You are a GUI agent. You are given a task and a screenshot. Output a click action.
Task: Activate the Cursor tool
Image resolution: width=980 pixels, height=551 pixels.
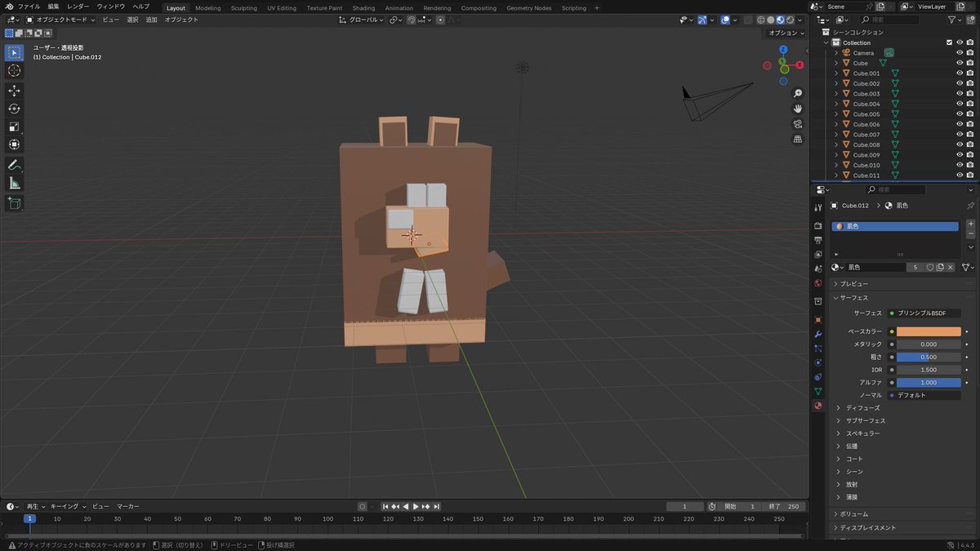(x=14, y=72)
